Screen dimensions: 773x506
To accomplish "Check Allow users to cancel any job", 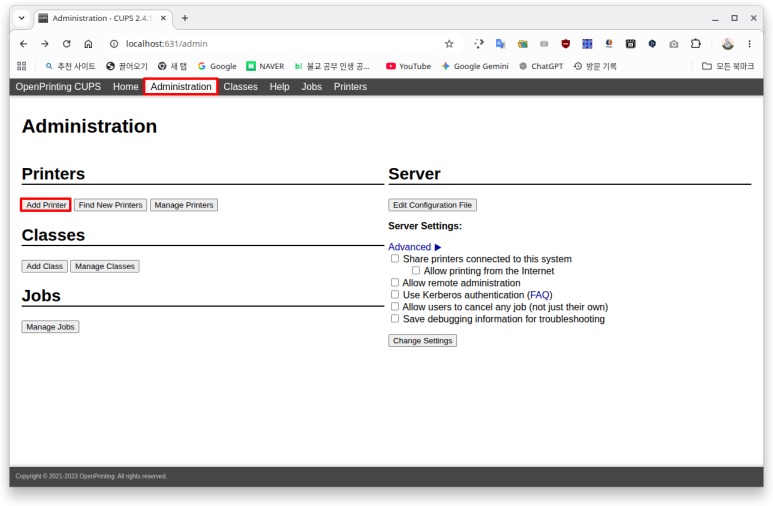I will pos(395,306).
